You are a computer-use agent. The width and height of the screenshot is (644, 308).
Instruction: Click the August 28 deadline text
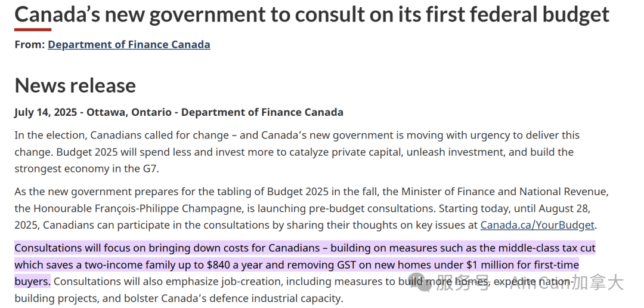tap(564, 208)
